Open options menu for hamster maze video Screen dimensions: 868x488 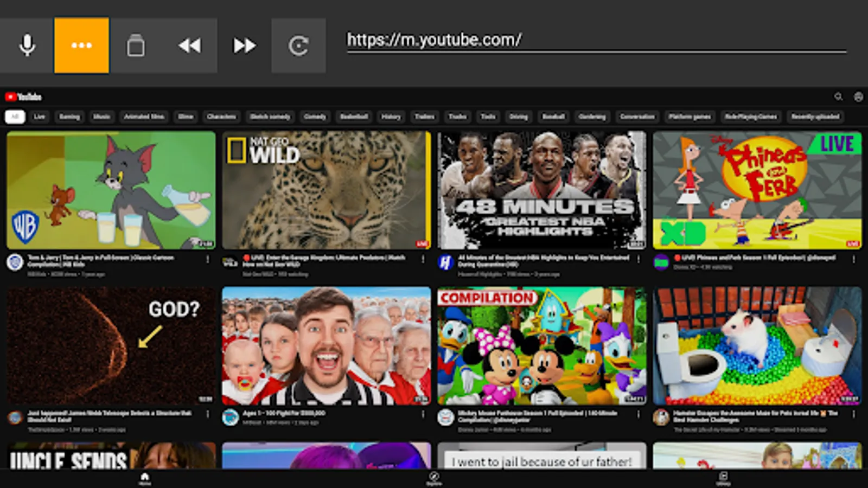pyautogui.click(x=854, y=415)
